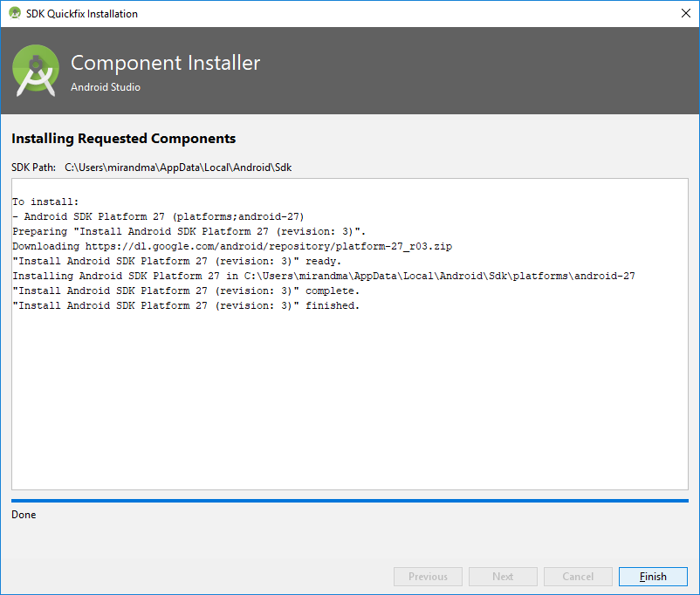Click the Component Installer title
This screenshot has width=700, height=595.
tap(165, 63)
